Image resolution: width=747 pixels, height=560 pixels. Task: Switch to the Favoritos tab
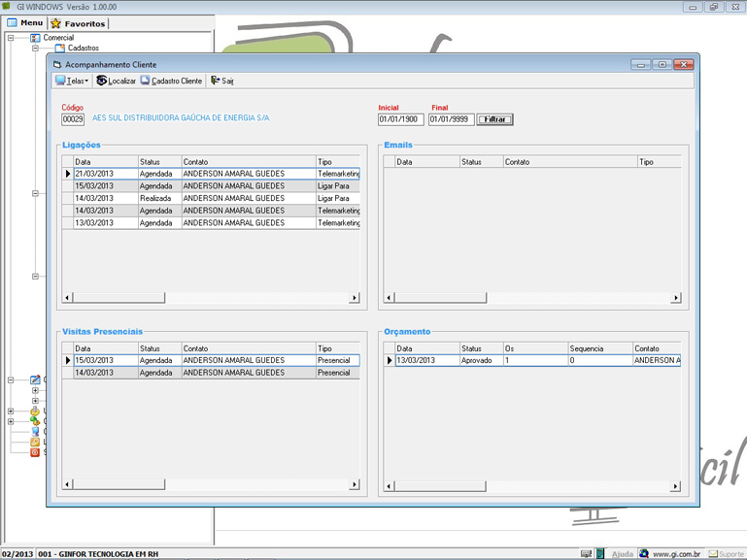pyautogui.click(x=78, y=23)
